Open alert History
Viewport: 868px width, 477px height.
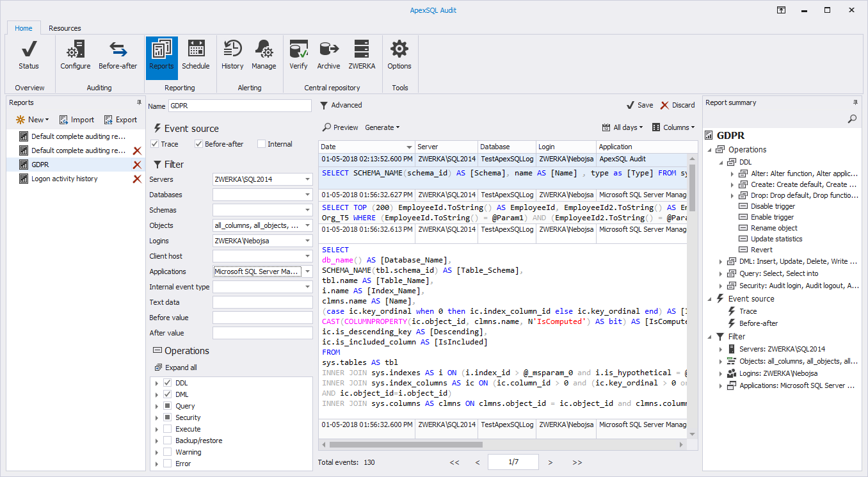(232, 54)
